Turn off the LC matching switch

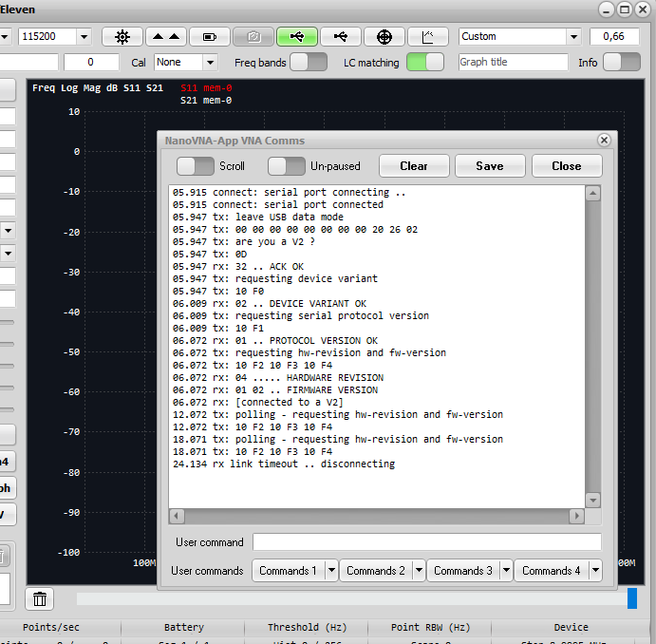click(x=425, y=63)
